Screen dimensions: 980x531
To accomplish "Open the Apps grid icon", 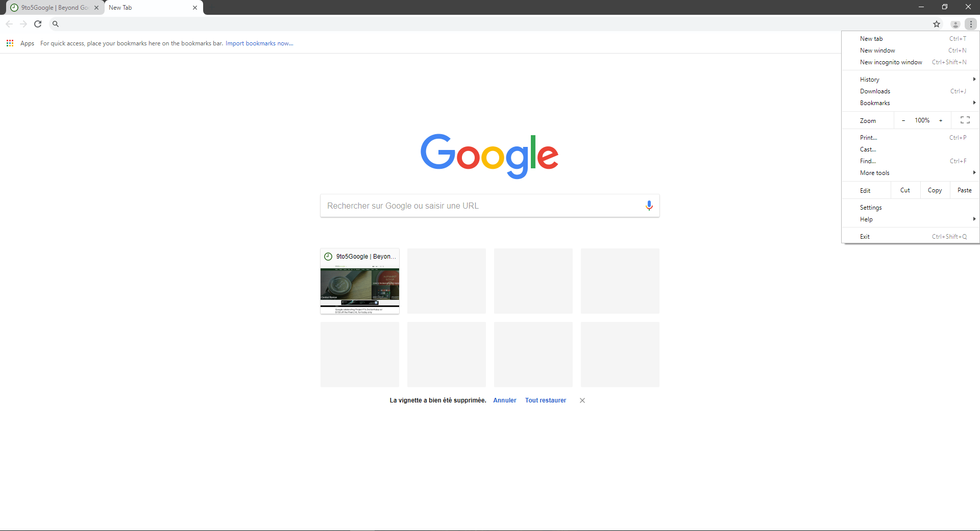I will [9, 43].
